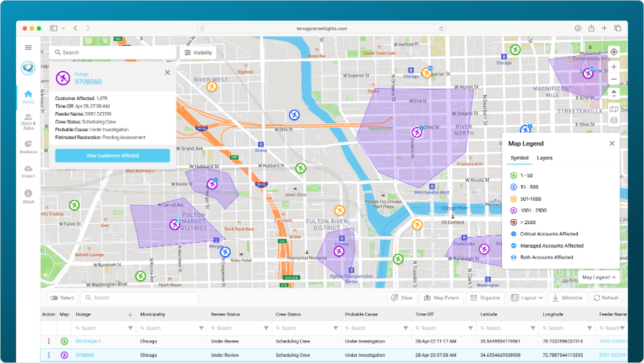Screen dimensions: 644x363
Task: Open Crew Status column filter dropdown
Action: (x=336, y=328)
